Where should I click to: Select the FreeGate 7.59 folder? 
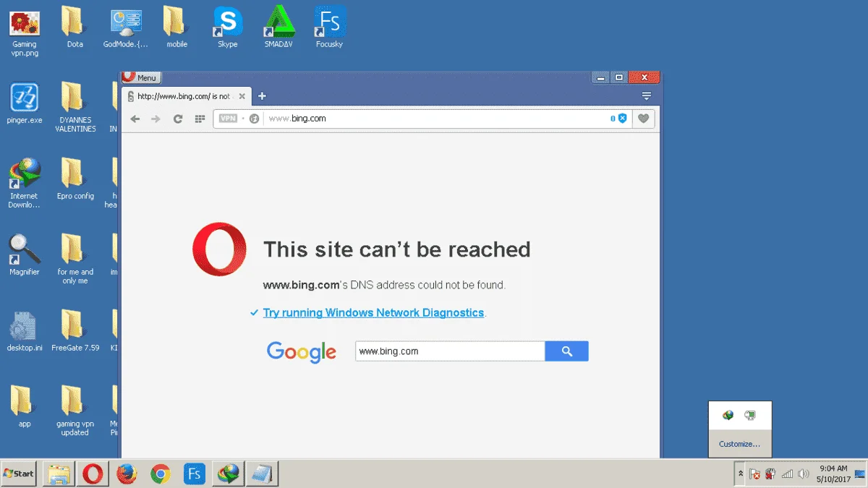point(75,331)
